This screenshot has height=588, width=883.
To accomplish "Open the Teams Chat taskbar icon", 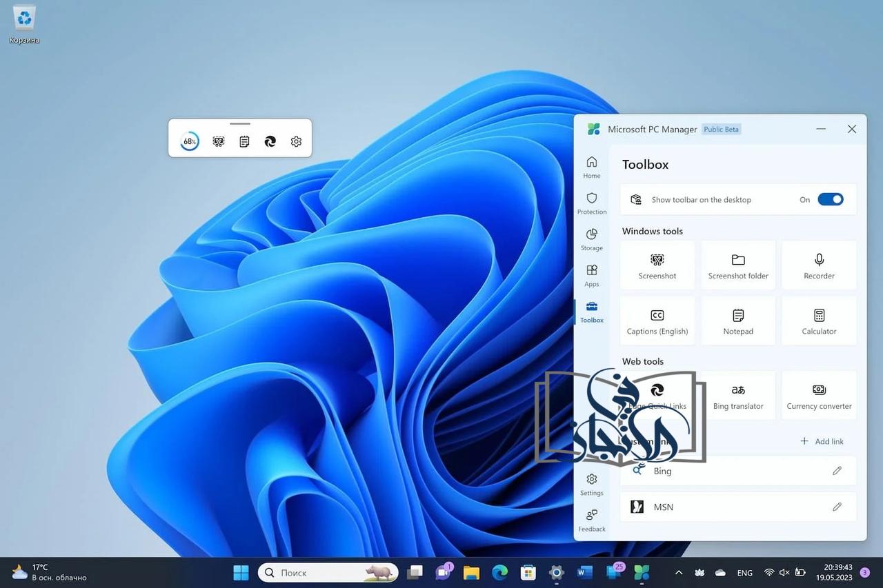I will click(x=443, y=572).
